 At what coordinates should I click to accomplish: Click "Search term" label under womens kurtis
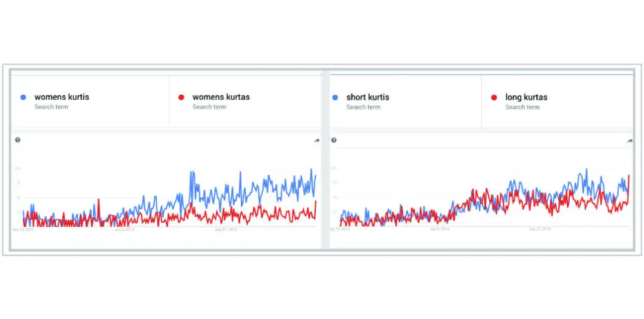click(x=52, y=107)
